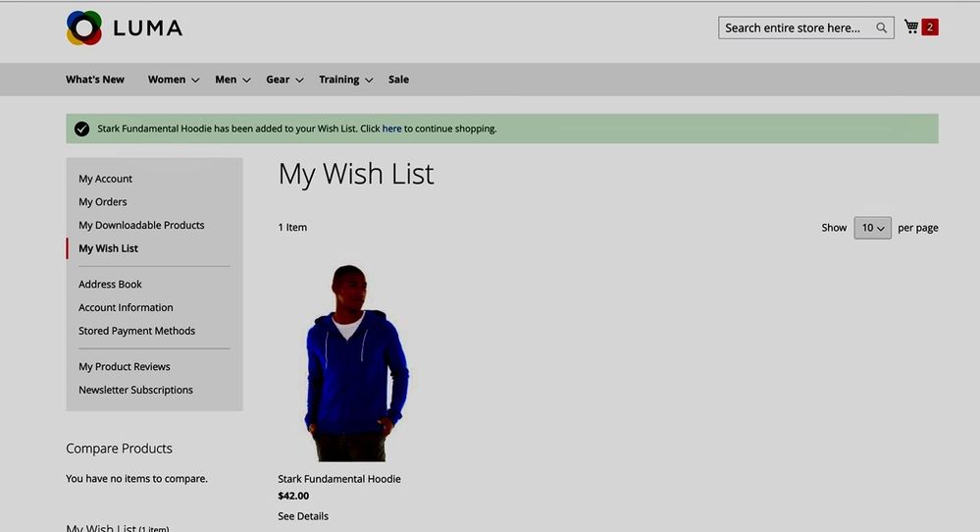The width and height of the screenshot is (980, 532).
Task: Open What's New menu item
Action: [95, 80]
